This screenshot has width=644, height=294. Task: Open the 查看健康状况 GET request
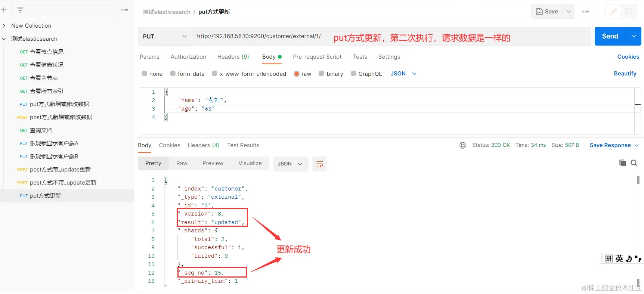(47, 65)
